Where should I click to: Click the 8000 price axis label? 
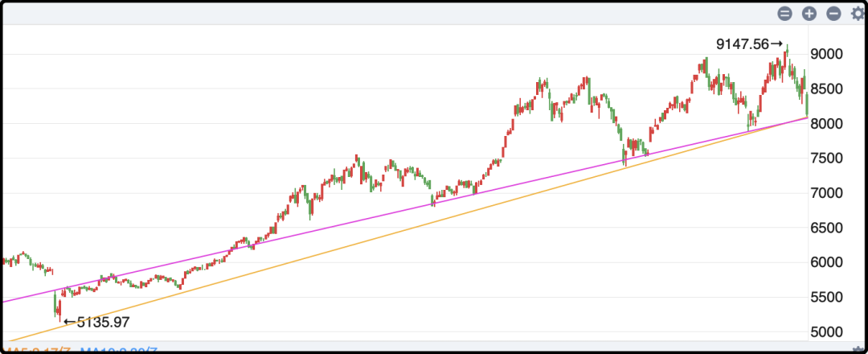click(x=827, y=124)
